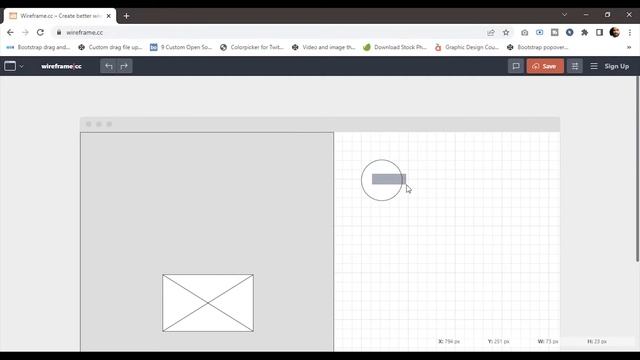Click the undo arrow button

[109, 66]
